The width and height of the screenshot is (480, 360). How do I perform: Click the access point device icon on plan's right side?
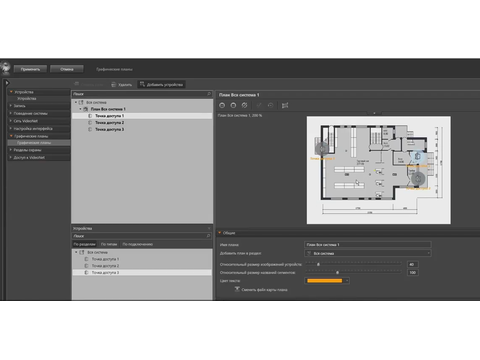tap(417, 156)
